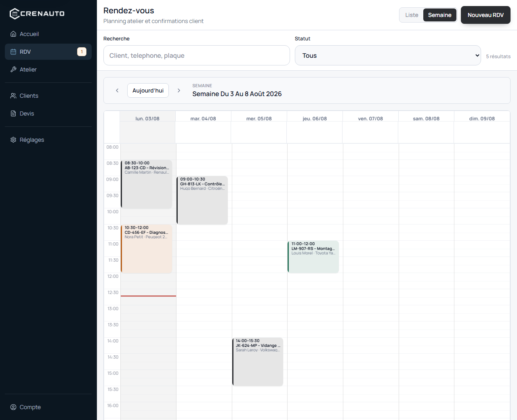Screen dimensions: 517x420
Task: Click the 5 résultats count
Action: pos(498,57)
